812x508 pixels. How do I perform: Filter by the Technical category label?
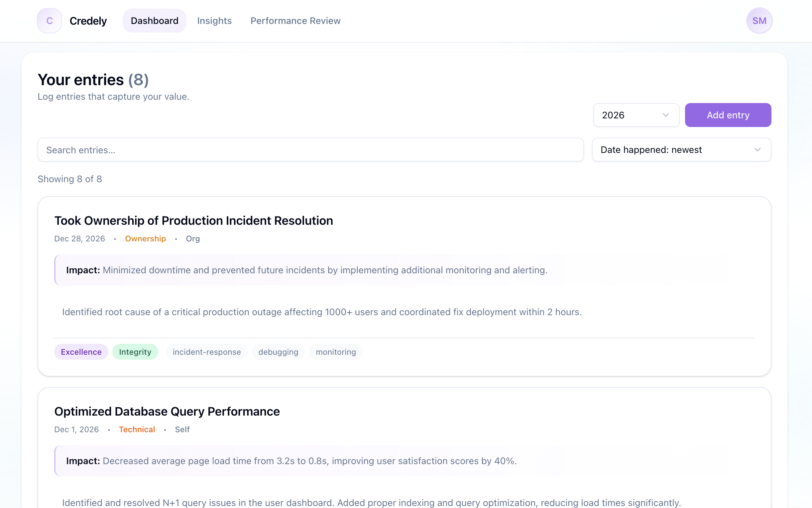pos(137,430)
